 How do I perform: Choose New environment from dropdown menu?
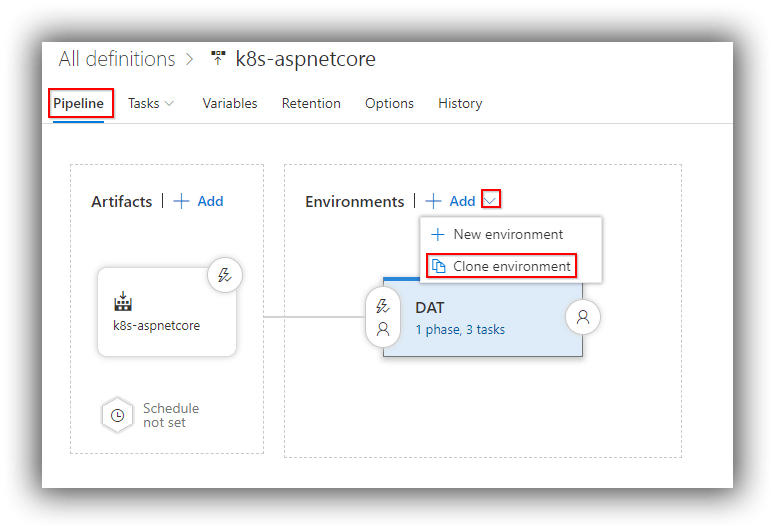pos(496,234)
